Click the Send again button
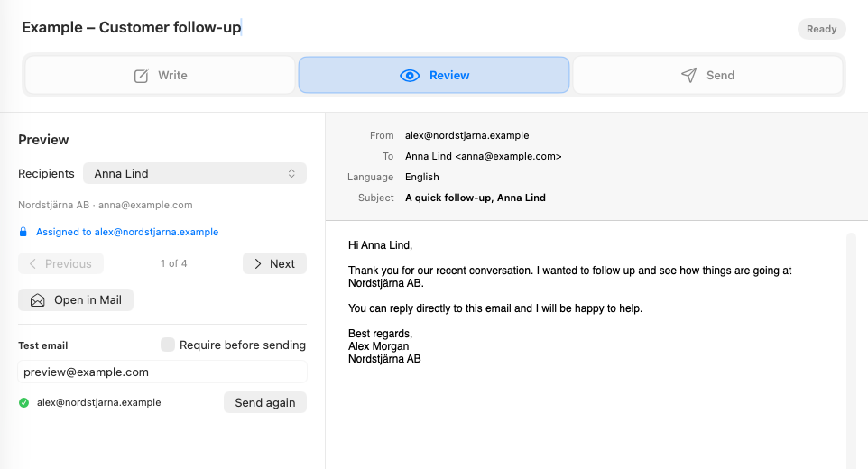 (265, 402)
